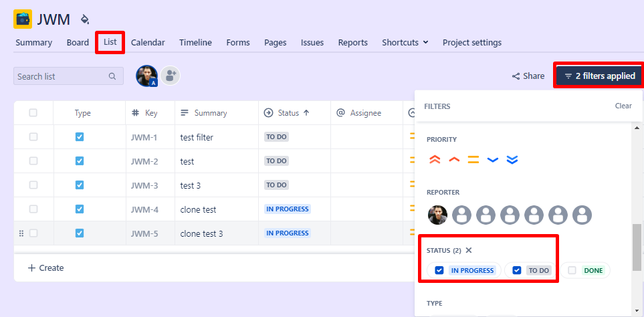Enable the DONE status filter checkbox
Viewport: 644px width, 317px height.
point(572,270)
